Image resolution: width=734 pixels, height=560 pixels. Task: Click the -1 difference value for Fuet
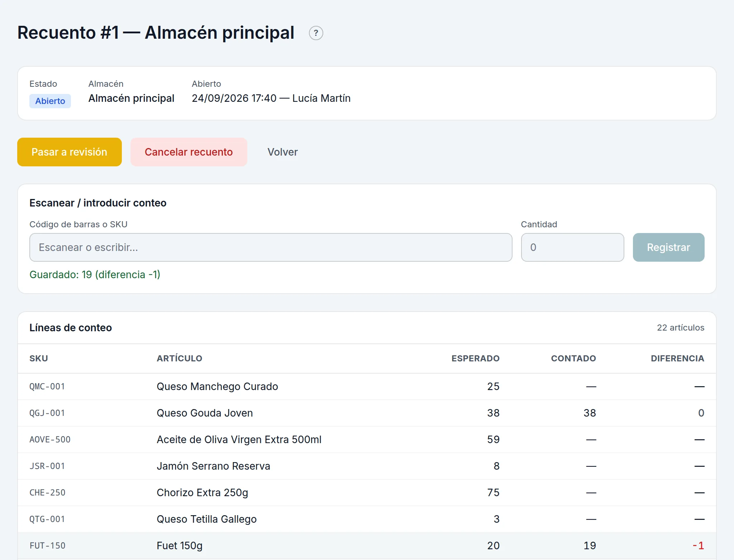pyautogui.click(x=698, y=546)
